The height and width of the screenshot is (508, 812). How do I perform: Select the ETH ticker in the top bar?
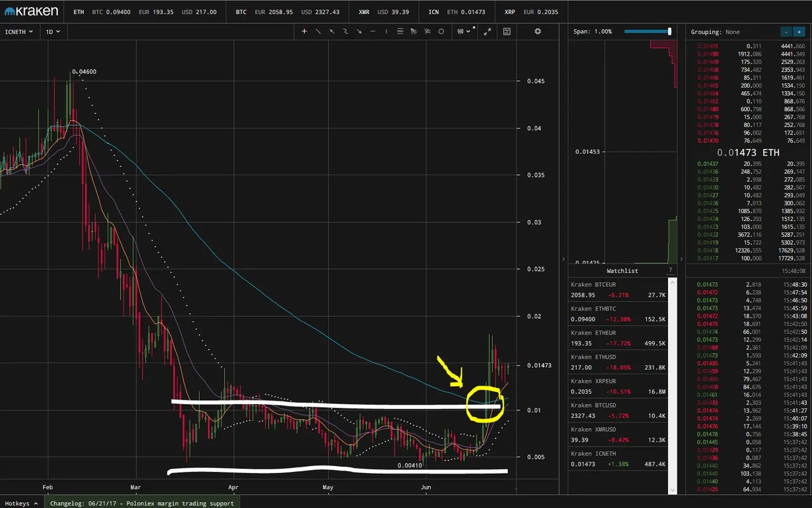tap(145, 11)
